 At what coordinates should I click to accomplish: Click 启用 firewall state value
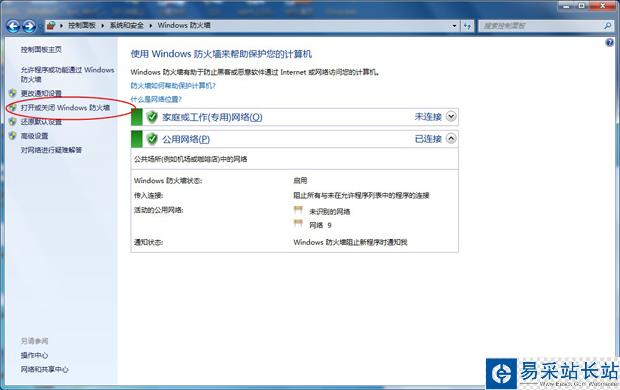[x=300, y=180]
